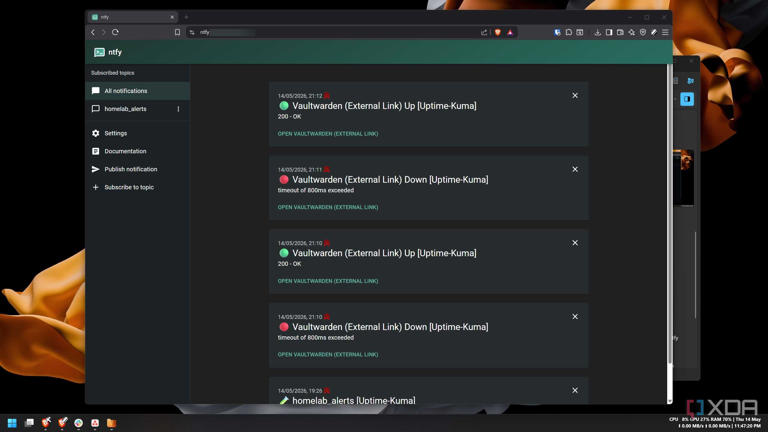Click the ntfy logo icon in header

click(99, 52)
